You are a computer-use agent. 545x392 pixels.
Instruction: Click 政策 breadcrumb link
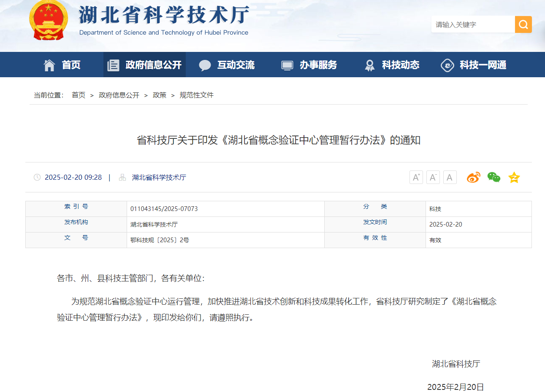tap(160, 95)
